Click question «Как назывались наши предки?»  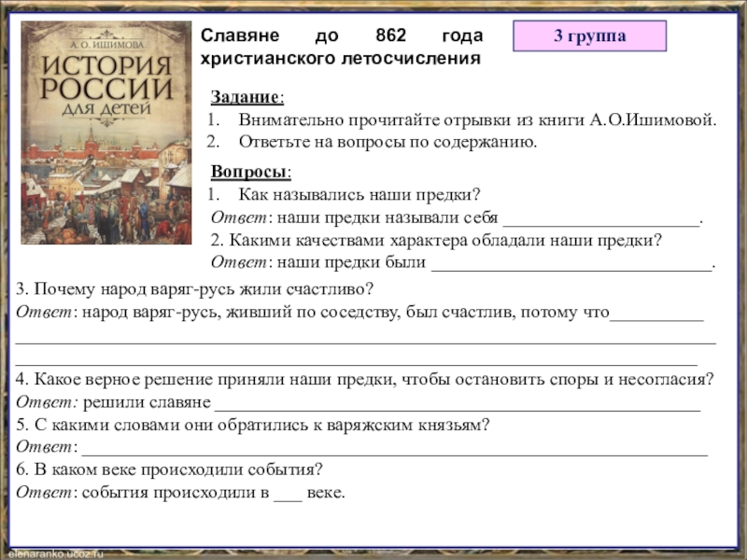pyautogui.click(x=359, y=195)
